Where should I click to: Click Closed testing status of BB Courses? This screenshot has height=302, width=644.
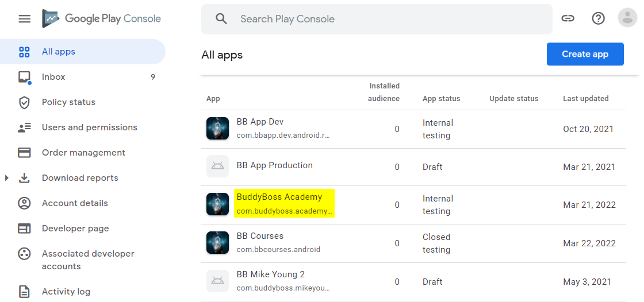point(436,243)
